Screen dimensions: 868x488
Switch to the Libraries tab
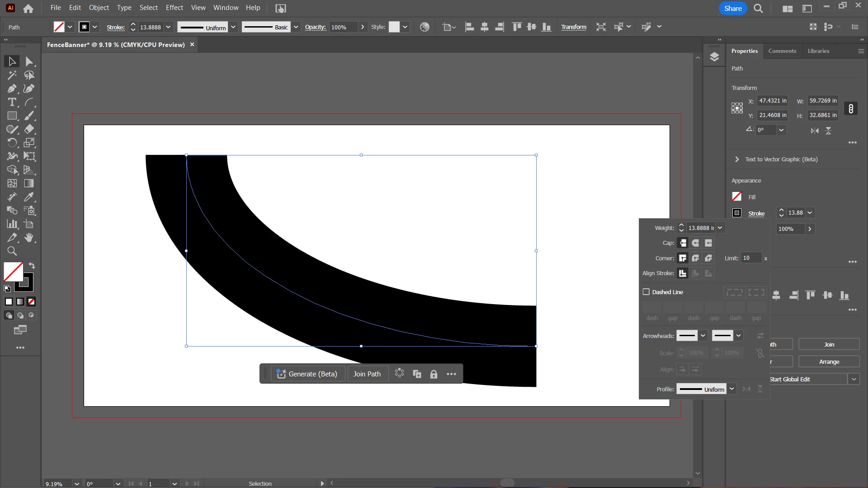818,51
